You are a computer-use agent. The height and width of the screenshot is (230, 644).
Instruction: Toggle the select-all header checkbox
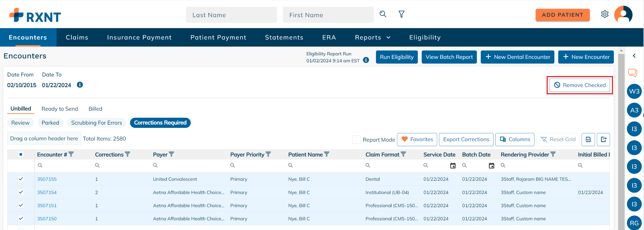click(x=21, y=154)
